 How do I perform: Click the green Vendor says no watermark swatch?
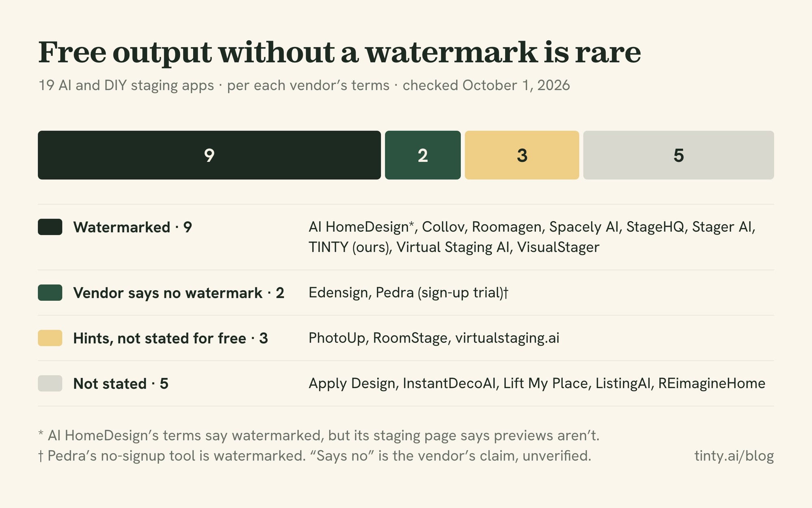pyautogui.click(x=50, y=293)
